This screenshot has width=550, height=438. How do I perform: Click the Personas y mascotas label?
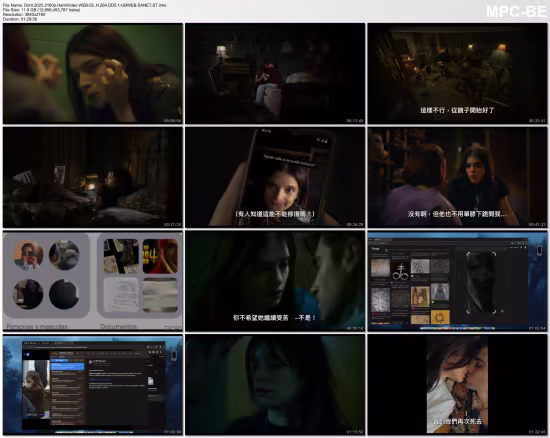(x=37, y=326)
